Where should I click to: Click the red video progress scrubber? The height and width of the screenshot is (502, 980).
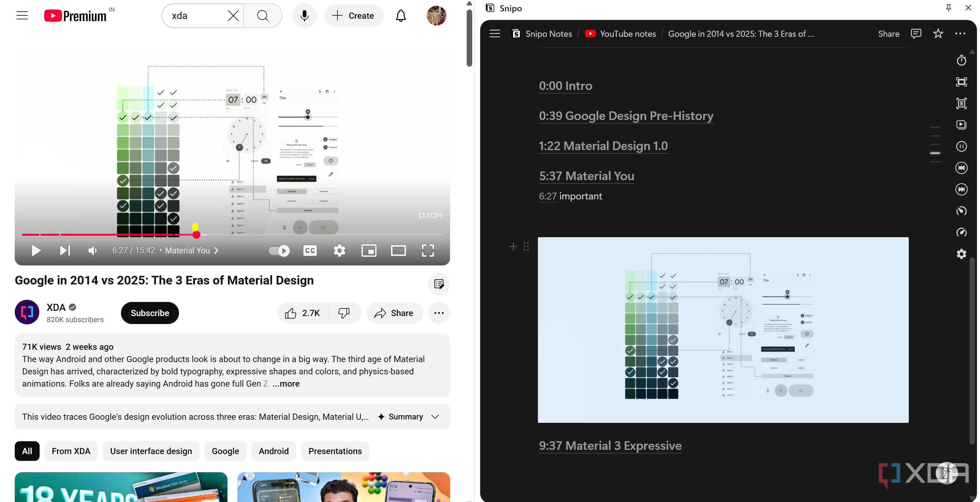click(x=196, y=235)
